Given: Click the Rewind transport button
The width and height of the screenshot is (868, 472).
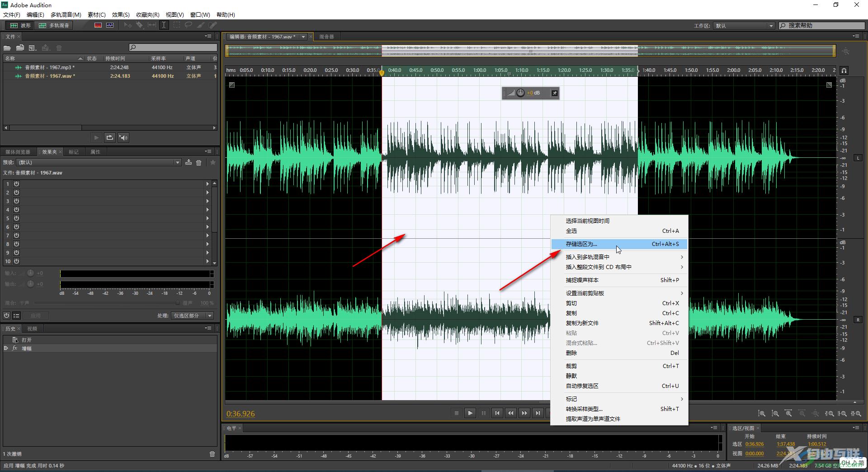Looking at the screenshot, I should 511,413.
